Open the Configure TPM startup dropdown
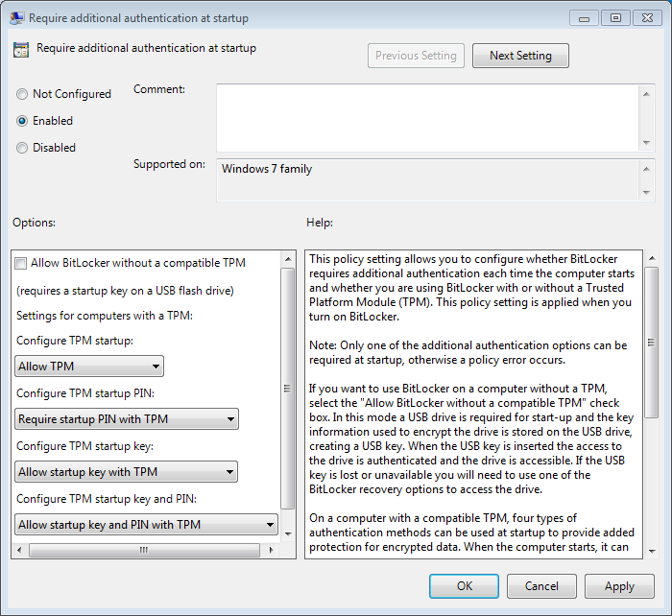This screenshot has width=672, height=616. 89,367
